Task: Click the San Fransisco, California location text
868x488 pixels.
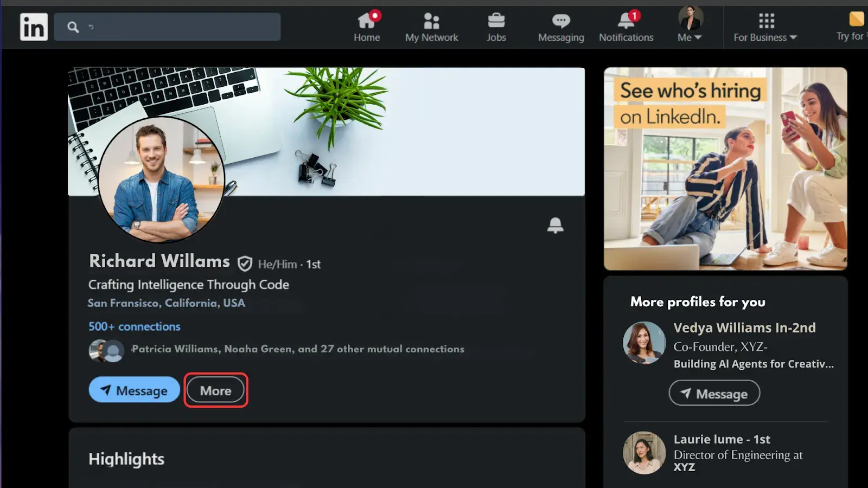Action: pos(167,303)
